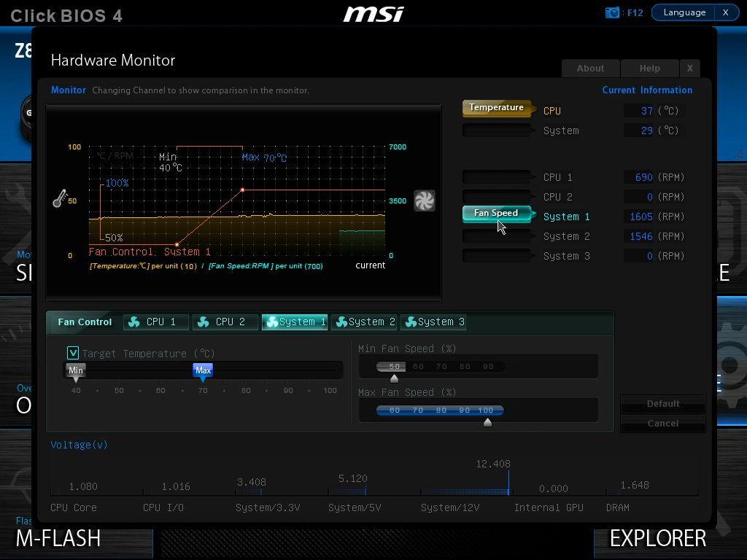Click the Help button

650,68
